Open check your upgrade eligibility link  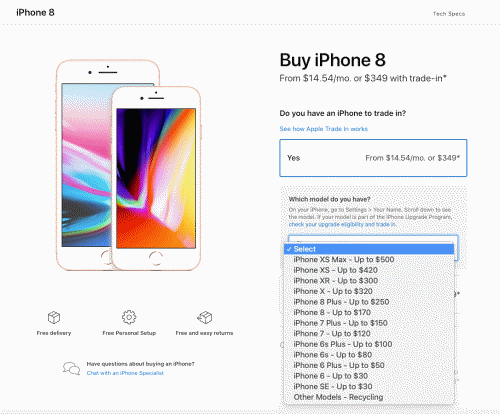point(342,224)
